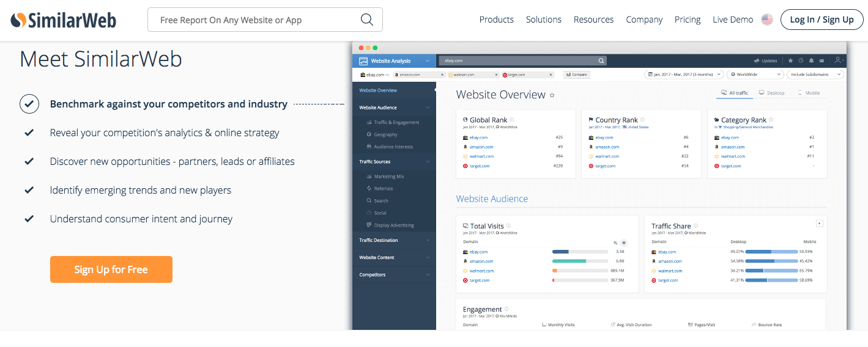Image resolution: width=868 pixels, height=347 pixels.
Task: Click the mail envelope icon in the dashboard header
Action: [822, 60]
